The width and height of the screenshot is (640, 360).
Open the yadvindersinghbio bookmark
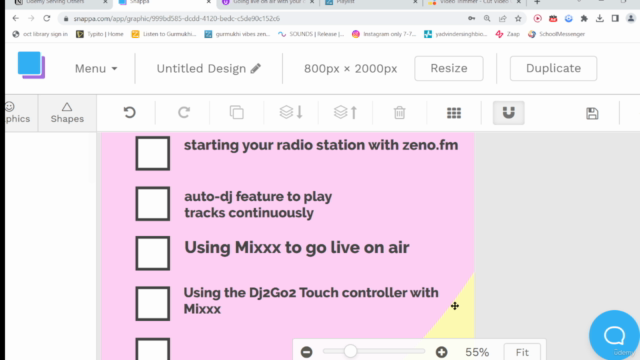point(456,34)
